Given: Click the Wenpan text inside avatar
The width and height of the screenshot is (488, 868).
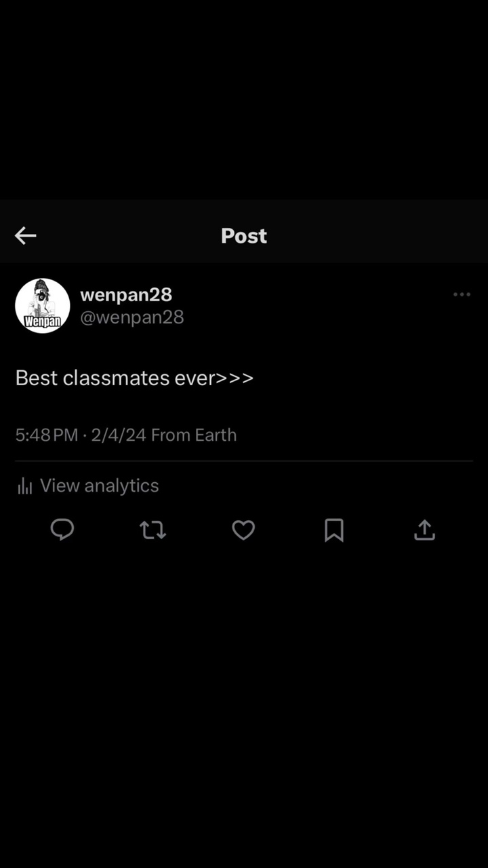Looking at the screenshot, I should (43, 321).
